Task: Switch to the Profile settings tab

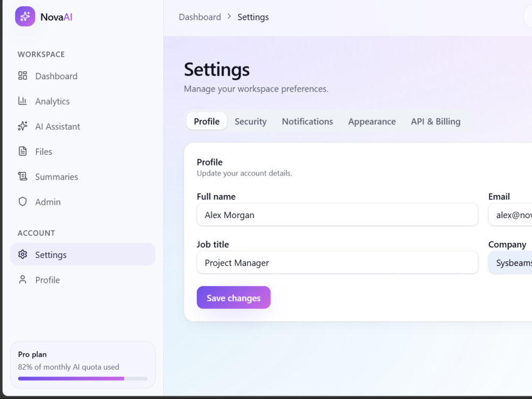Action: click(x=206, y=121)
